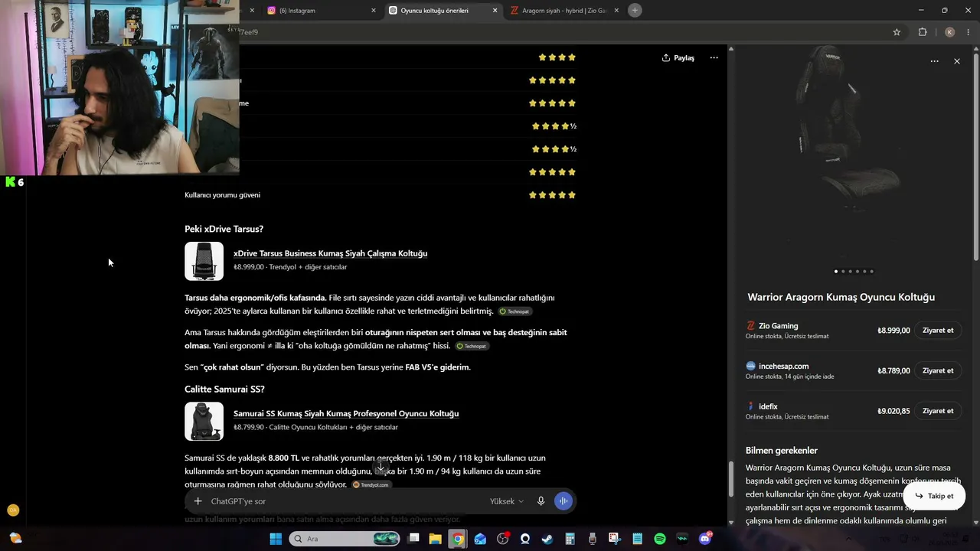Select the last image carousel dot

(871, 272)
